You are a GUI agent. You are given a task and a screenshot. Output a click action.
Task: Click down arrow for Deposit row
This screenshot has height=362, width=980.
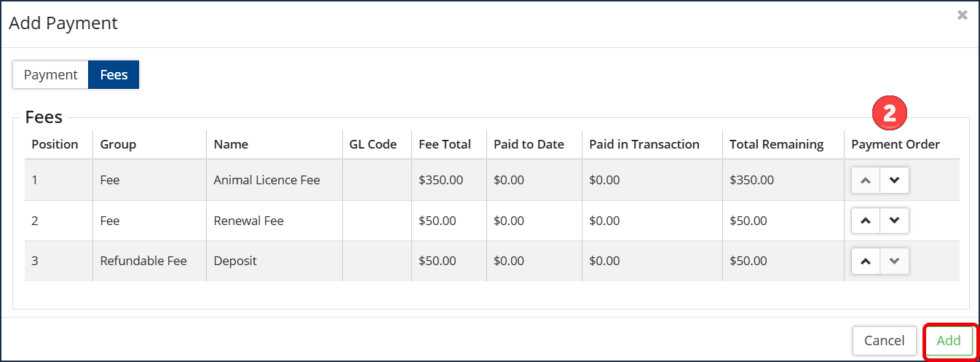coord(894,261)
